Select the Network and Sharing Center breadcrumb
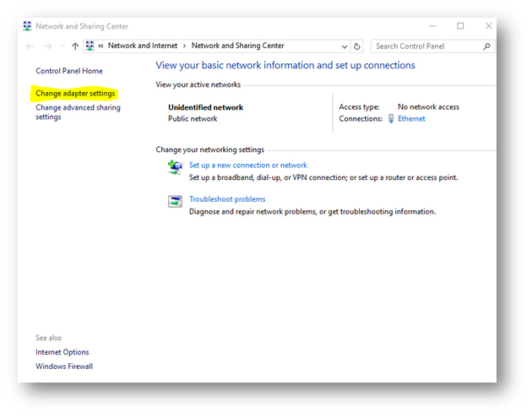 click(237, 46)
